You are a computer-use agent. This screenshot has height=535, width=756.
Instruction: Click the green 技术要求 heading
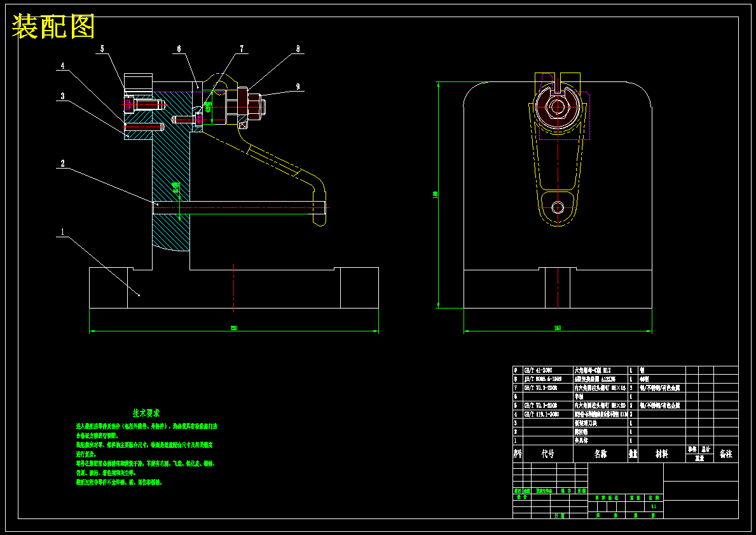(x=146, y=413)
